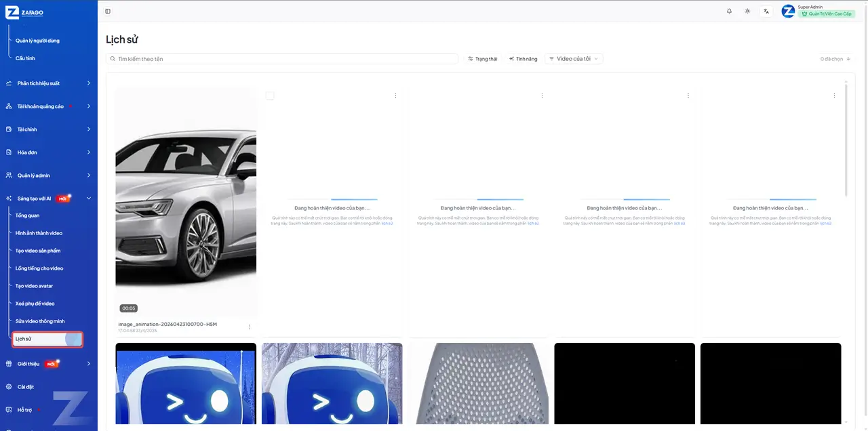Open Xoá phụ đề video
The height and width of the screenshot is (431, 868).
35,304
